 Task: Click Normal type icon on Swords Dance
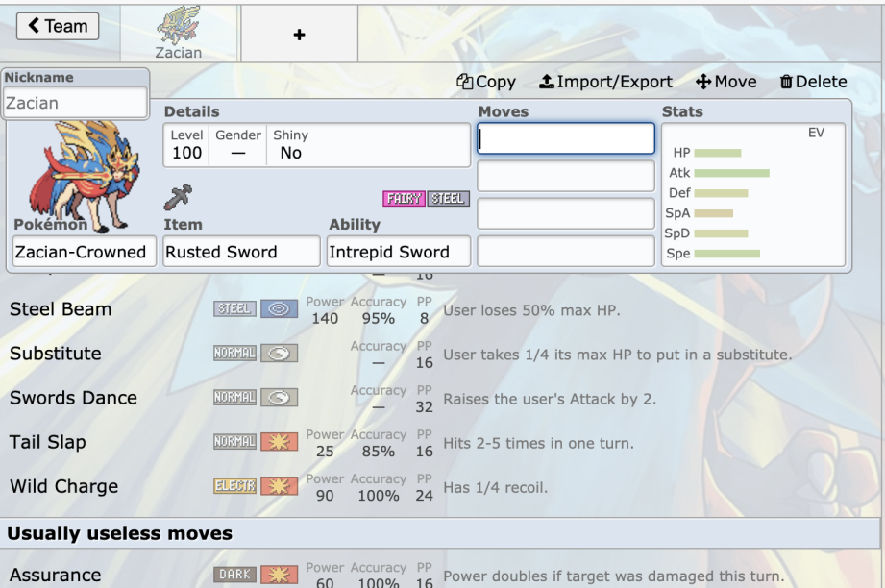tap(234, 397)
